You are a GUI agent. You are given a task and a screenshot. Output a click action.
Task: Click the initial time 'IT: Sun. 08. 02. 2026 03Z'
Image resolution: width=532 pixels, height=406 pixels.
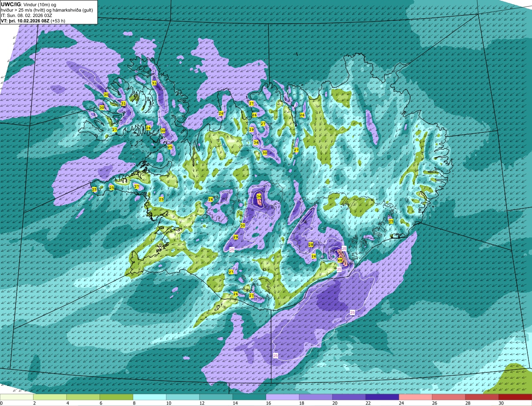point(27,15)
